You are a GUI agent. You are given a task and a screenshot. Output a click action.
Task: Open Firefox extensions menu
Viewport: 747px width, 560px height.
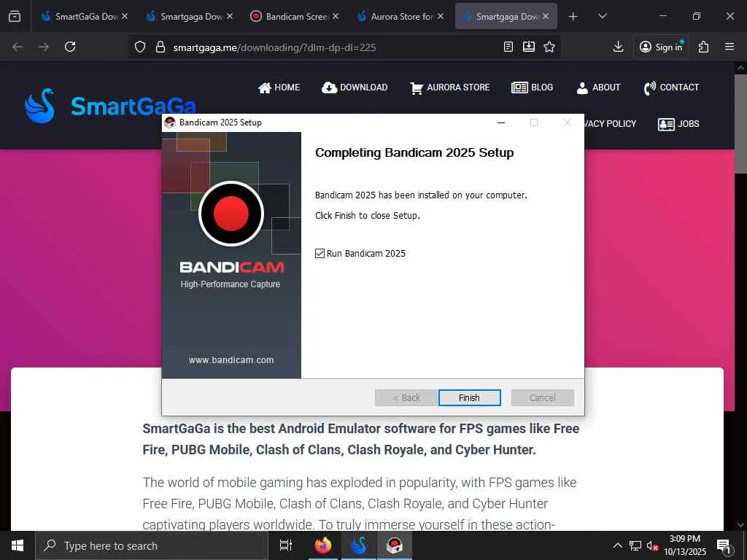[x=704, y=47]
